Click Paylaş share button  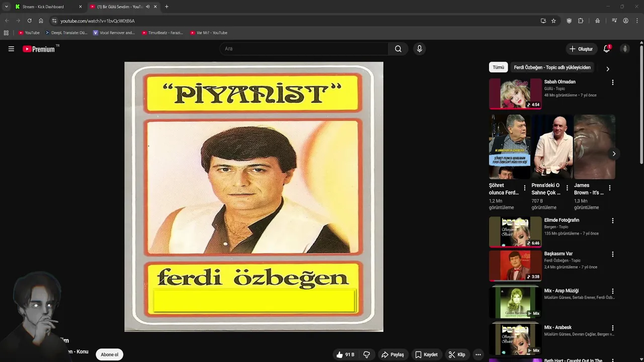tap(392, 354)
